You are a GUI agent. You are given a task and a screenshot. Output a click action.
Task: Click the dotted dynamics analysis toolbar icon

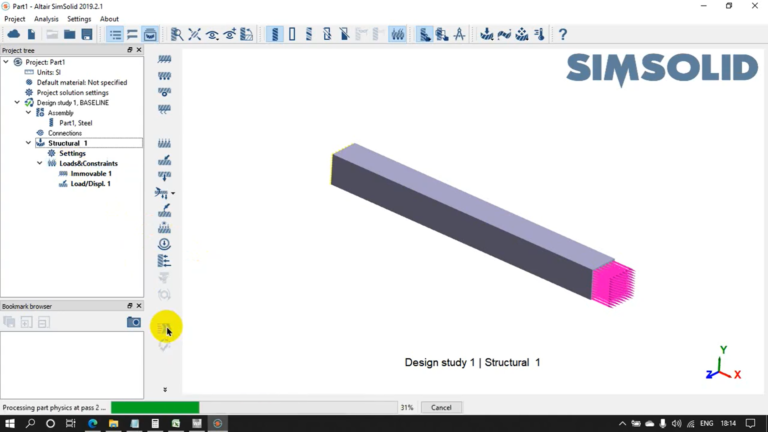[522, 34]
